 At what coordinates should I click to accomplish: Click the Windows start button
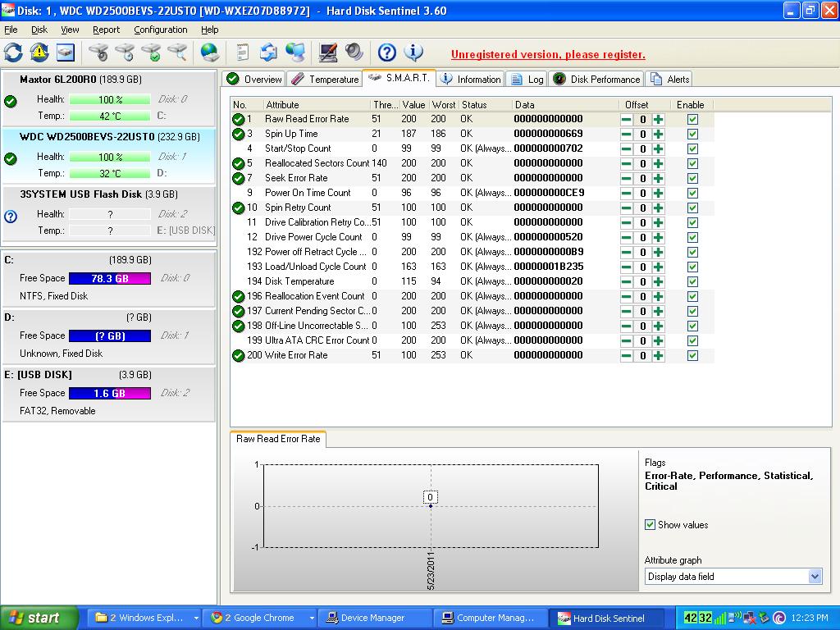click(x=38, y=619)
